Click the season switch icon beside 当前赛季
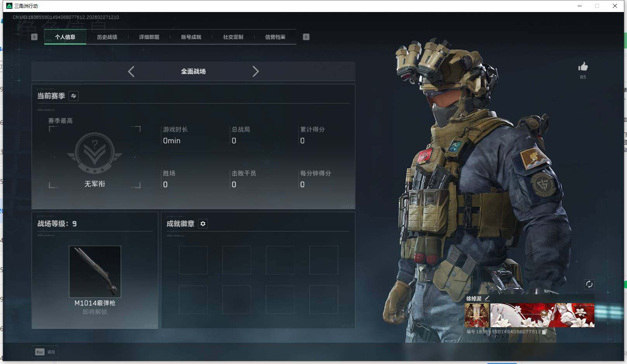The width and height of the screenshot is (627, 364). pos(73,96)
